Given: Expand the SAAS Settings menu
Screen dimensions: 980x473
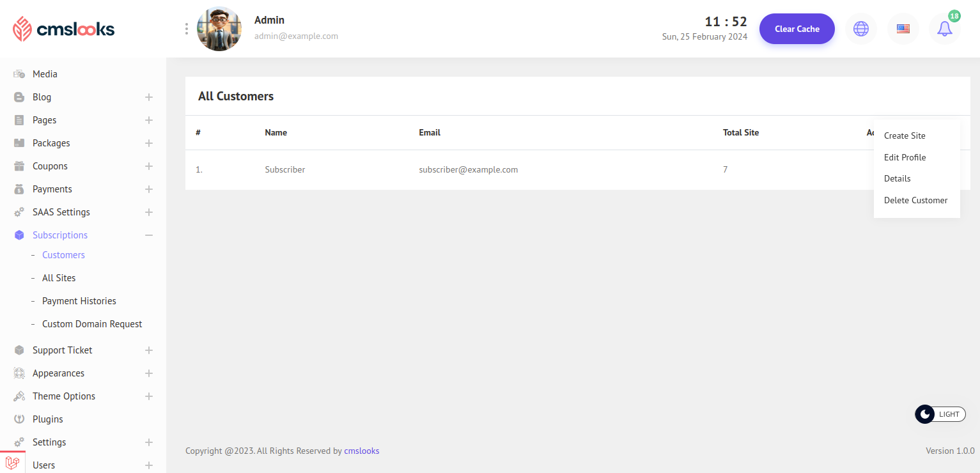Looking at the screenshot, I should click(148, 212).
